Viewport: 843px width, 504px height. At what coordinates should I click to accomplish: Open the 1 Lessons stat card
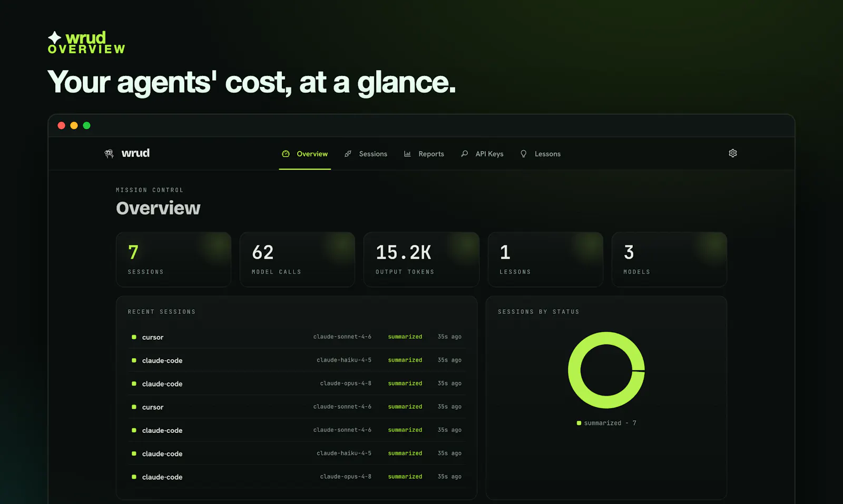click(545, 260)
